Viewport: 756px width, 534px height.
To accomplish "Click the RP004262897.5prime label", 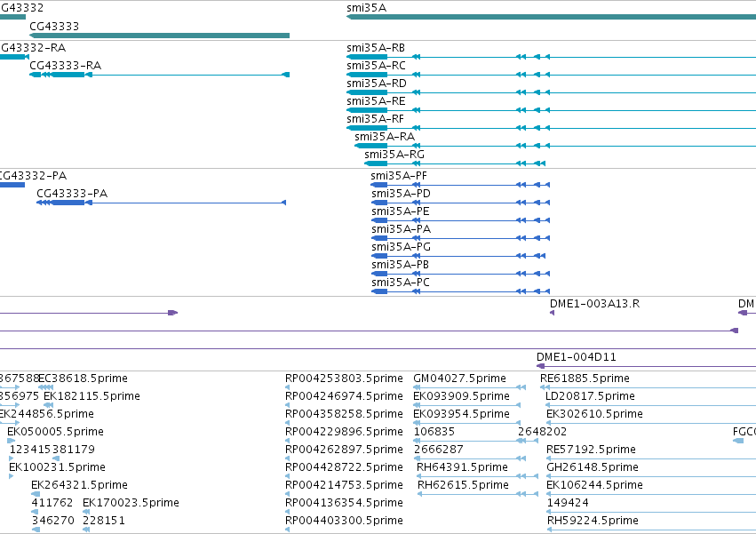I will pos(344,450).
